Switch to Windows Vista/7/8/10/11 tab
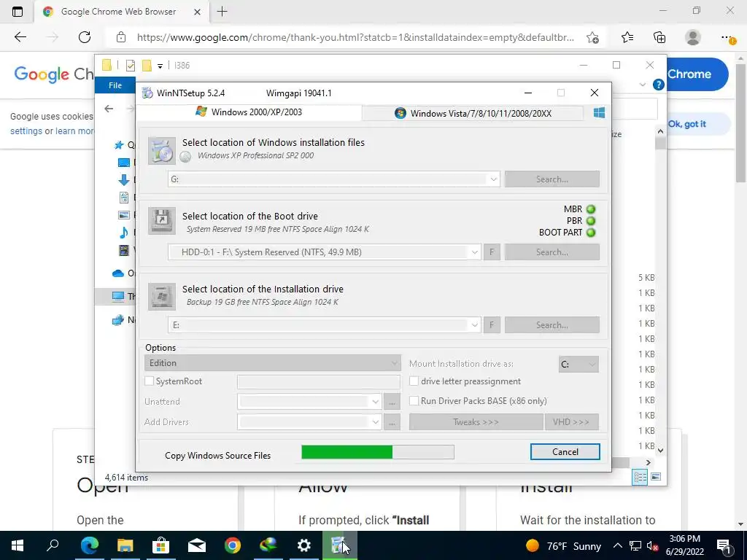The height and width of the screenshot is (560, 747). click(x=473, y=113)
